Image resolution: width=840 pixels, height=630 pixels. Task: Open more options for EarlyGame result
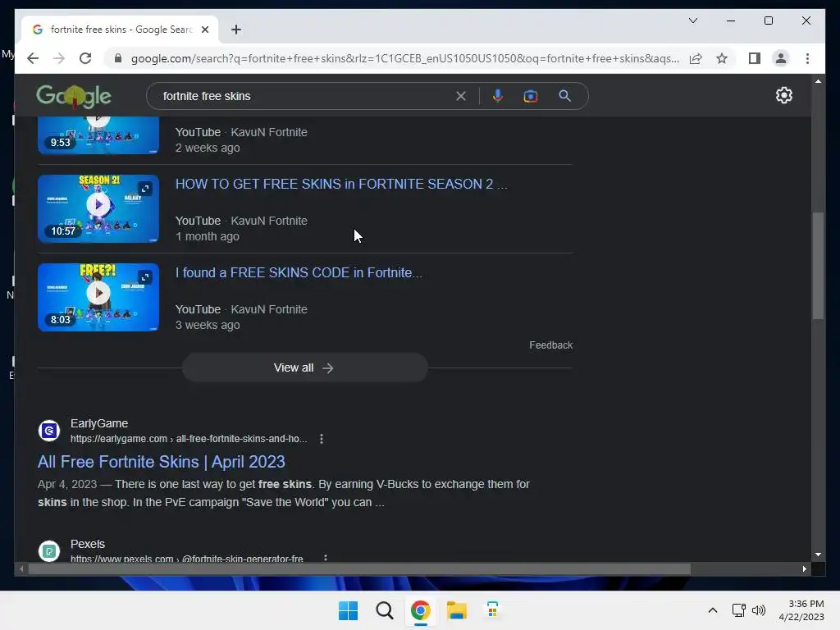click(321, 439)
